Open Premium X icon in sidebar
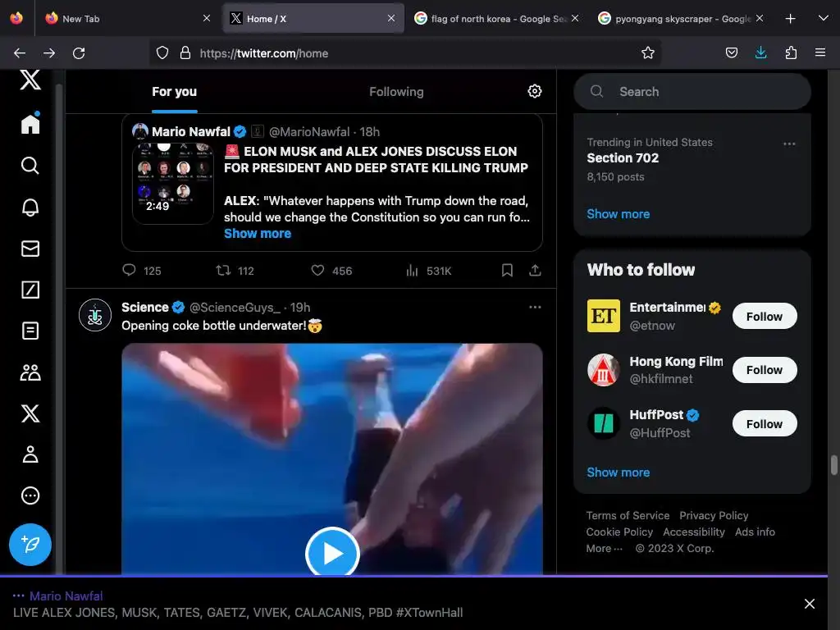The image size is (840, 630). [30, 413]
